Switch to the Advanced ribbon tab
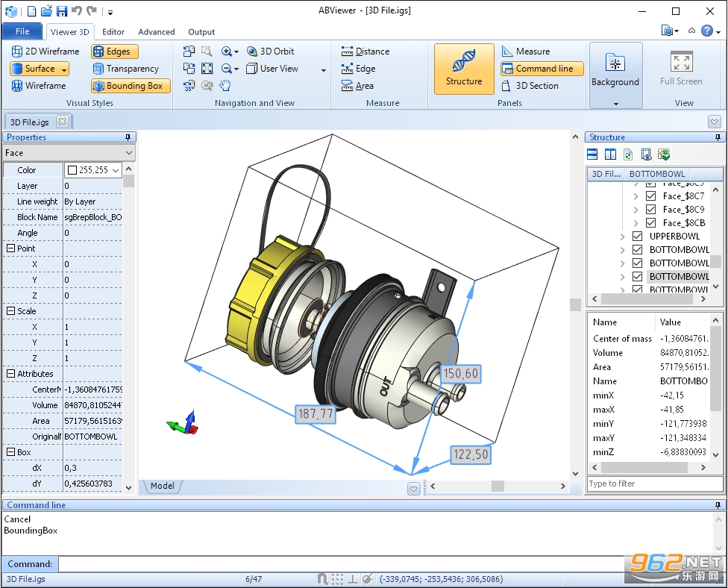The width and height of the screenshot is (728, 588). (157, 31)
